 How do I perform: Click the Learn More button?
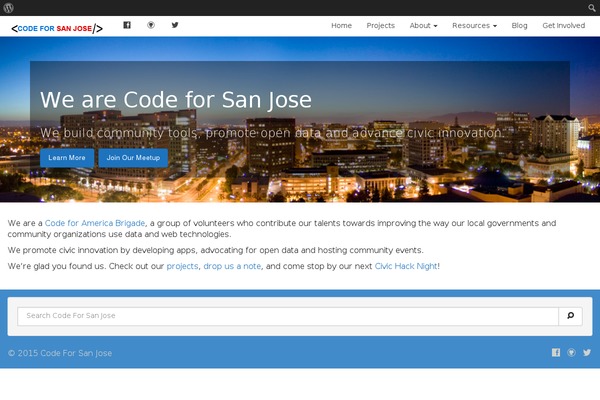[67, 158]
